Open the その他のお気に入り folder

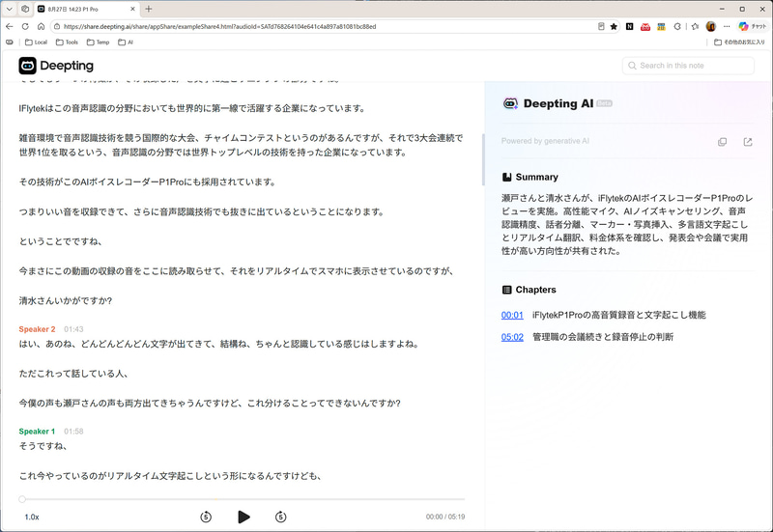[x=739, y=42]
